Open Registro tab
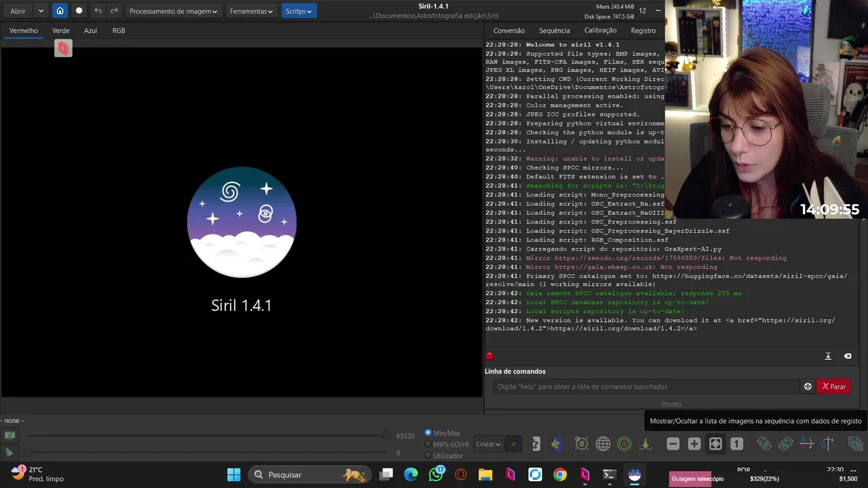Image resolution: width=868 pixels, height=488 pixels. tap(643, 30)
